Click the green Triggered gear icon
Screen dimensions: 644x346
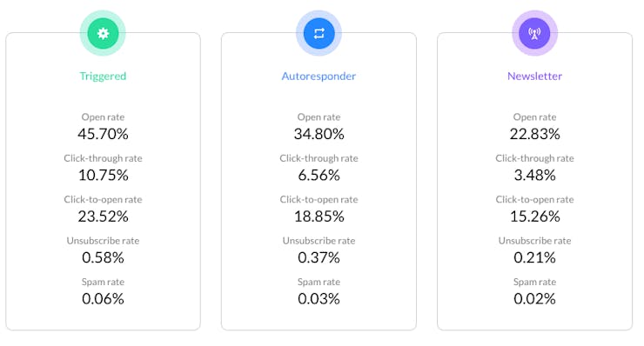pos(103,33)
